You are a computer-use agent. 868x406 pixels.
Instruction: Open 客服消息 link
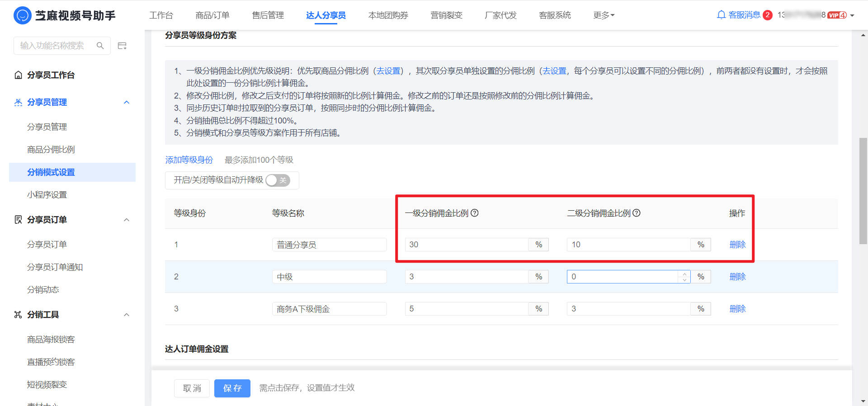click(745, 15)
